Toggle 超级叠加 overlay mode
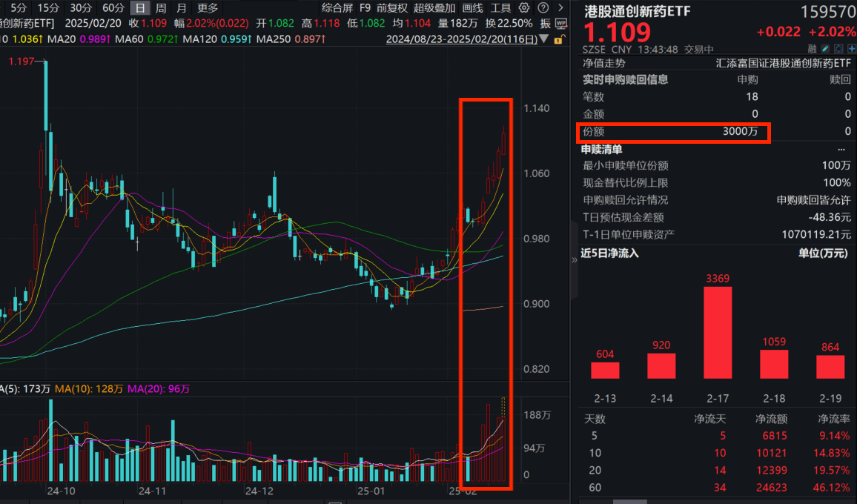This screenshot has width=857, height=504. [x=434, y=7]
